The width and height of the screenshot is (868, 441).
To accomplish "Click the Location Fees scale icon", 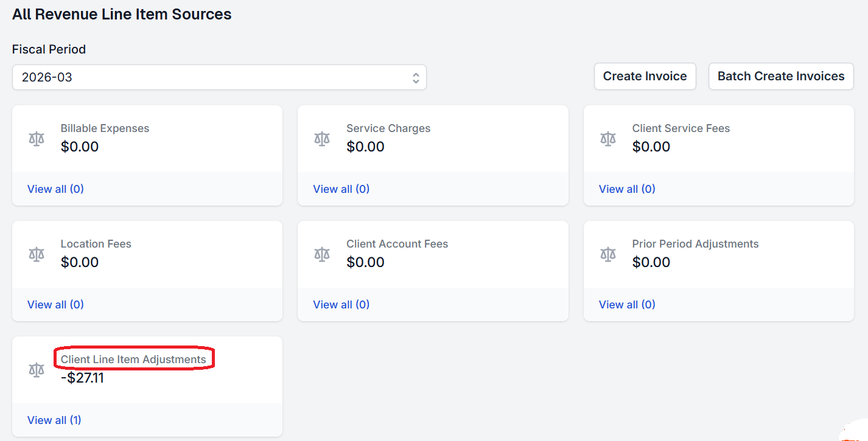I will click(x=37, y=254).
